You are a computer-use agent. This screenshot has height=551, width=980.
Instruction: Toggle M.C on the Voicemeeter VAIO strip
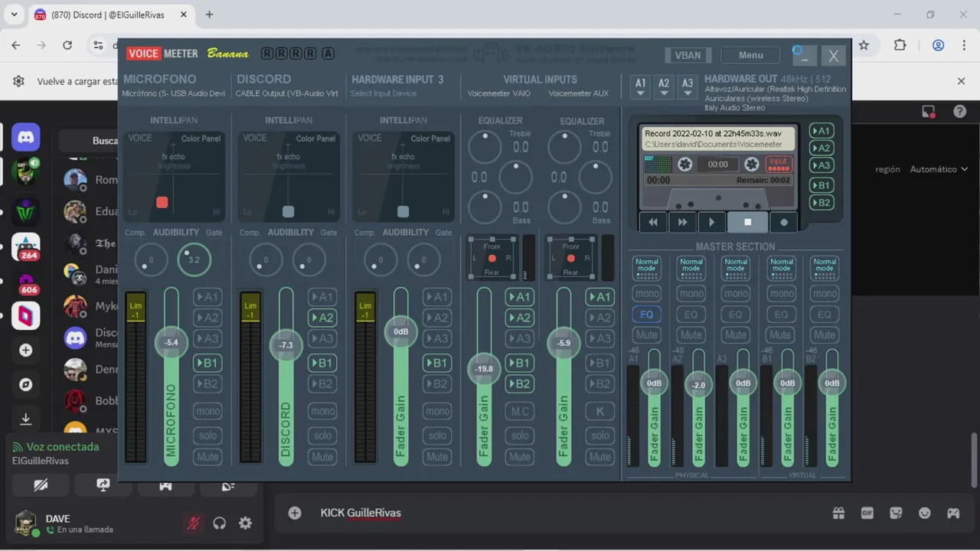click(x=520, y=411)
